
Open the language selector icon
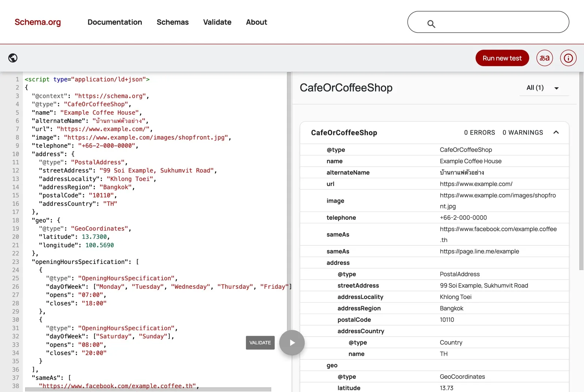click(x=545, y=58)
